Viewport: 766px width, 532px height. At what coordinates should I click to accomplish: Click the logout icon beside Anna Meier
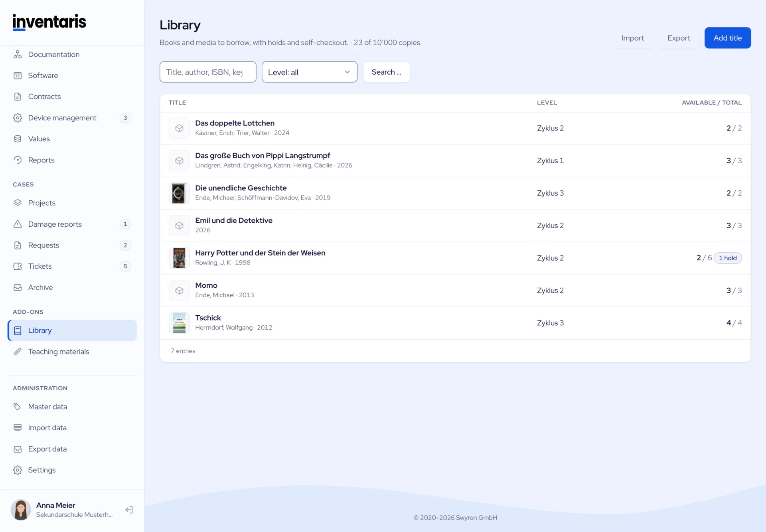pyautogui.click(x=129, y=510)
